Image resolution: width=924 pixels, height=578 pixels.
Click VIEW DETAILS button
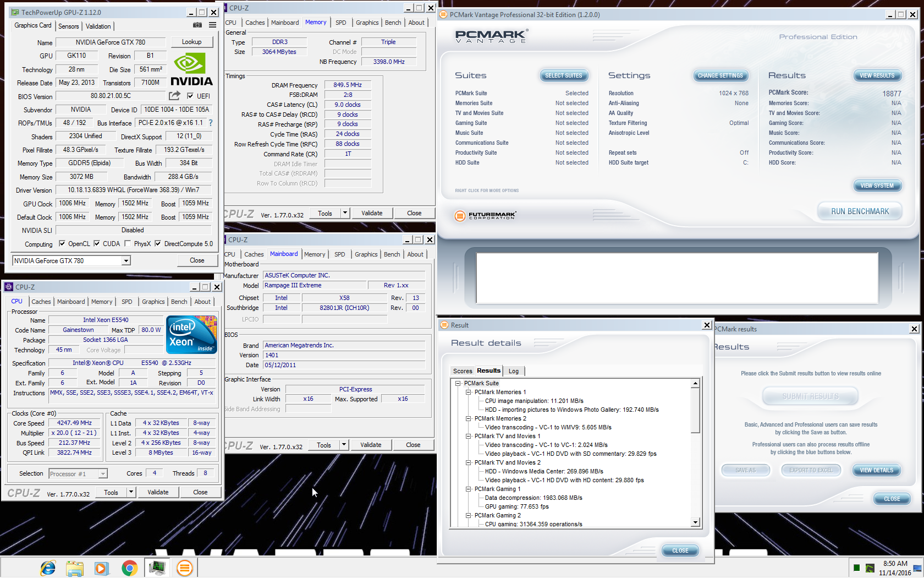tap(877, 470)
